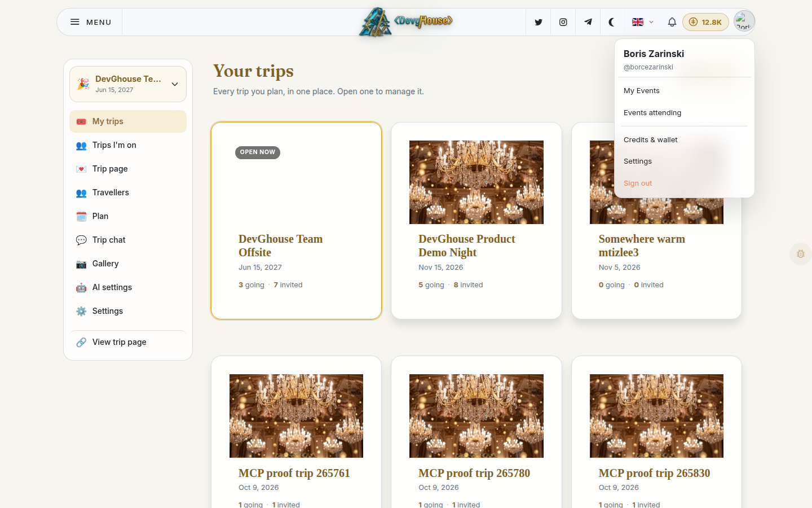Open the Instagram link icon
This screenshot has width=812, height=508.
pyautogui.click(x=563, y=22)
